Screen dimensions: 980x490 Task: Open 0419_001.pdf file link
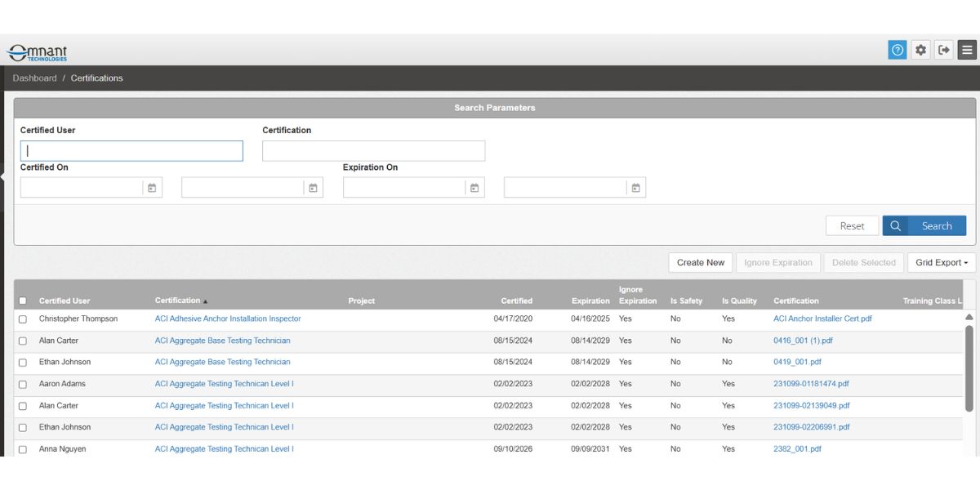click(x=797, y=362)
